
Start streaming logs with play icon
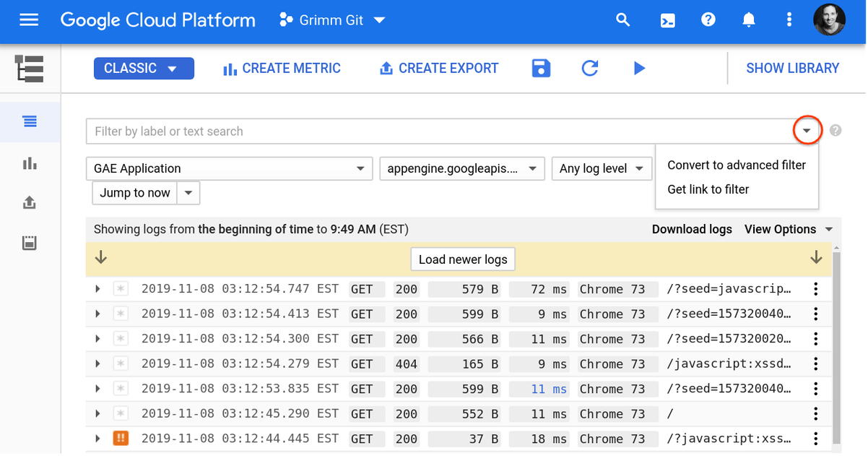click(x=639, y=69)
